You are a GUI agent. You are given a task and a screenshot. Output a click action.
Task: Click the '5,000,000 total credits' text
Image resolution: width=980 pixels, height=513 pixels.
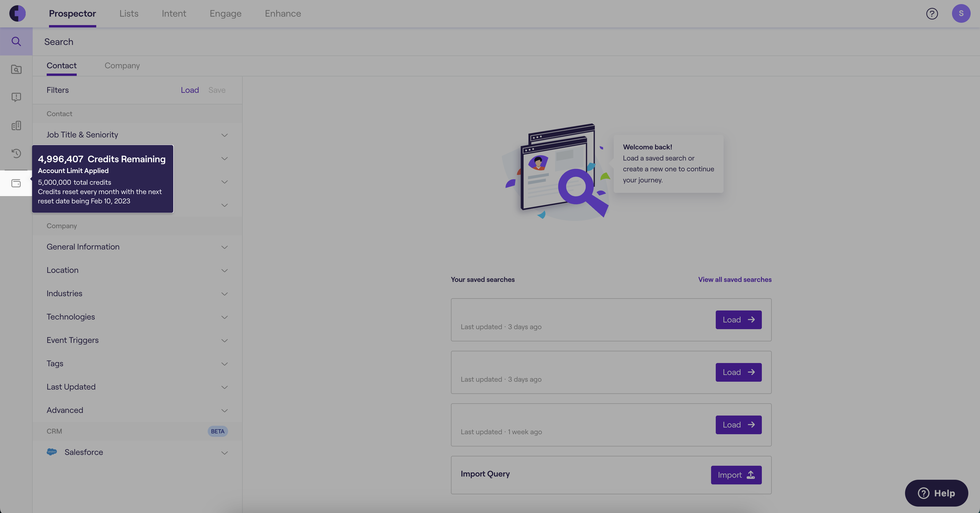click(x=75, y=182)
